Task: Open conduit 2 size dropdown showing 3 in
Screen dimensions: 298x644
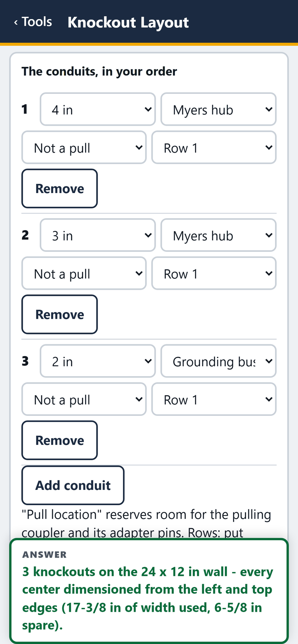Action: pyautogui.click(x=98, y=235)
